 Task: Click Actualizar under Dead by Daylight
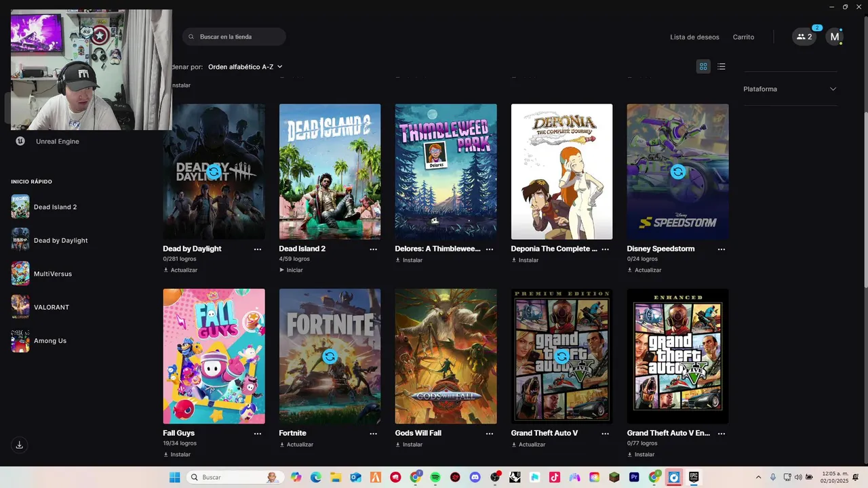180,270
